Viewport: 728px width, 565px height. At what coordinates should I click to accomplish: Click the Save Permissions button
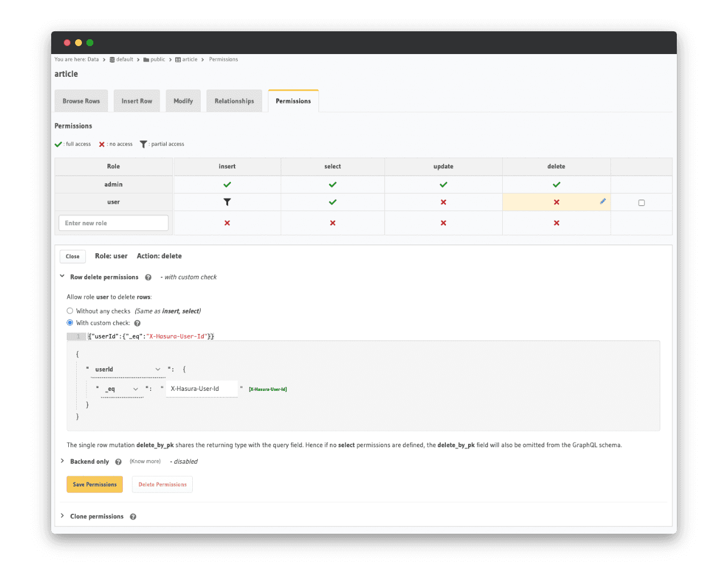(94, 485)
